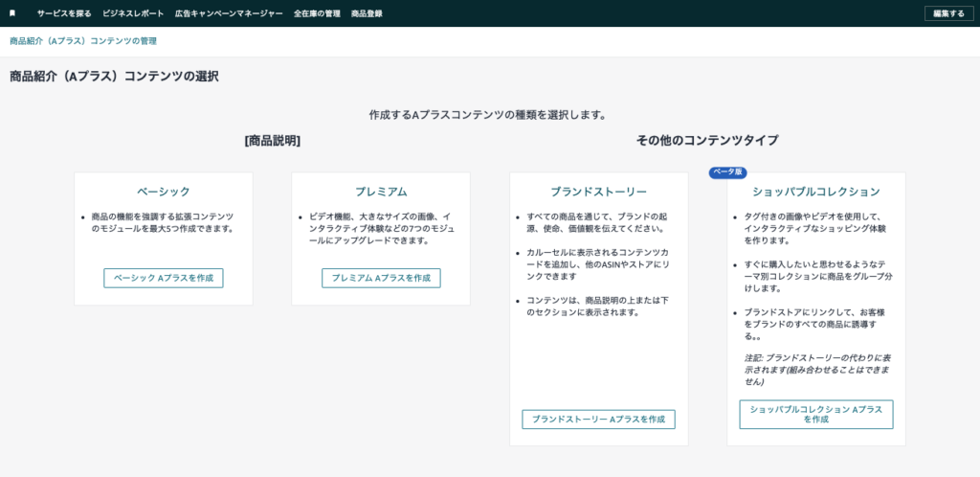This screenshot has height=477, width=980.
Task: Open ビジネスレポート in the top navigation
Action: (x=133, y=13)
